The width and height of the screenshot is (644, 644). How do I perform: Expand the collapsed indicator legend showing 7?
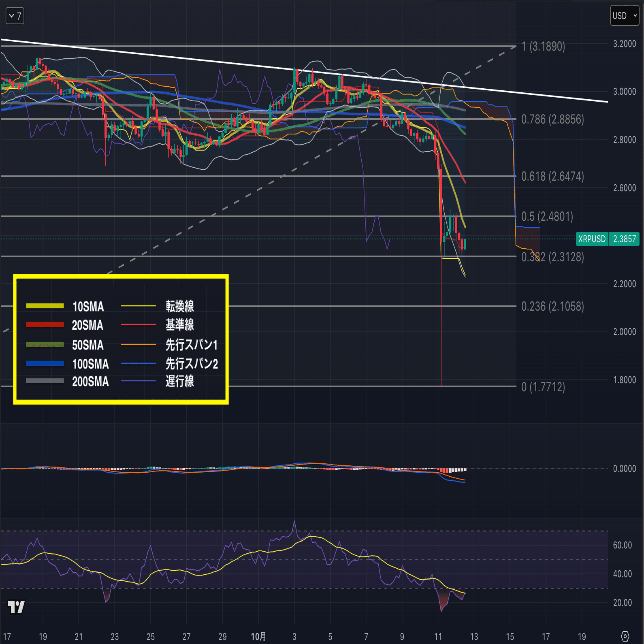[15, 16]
